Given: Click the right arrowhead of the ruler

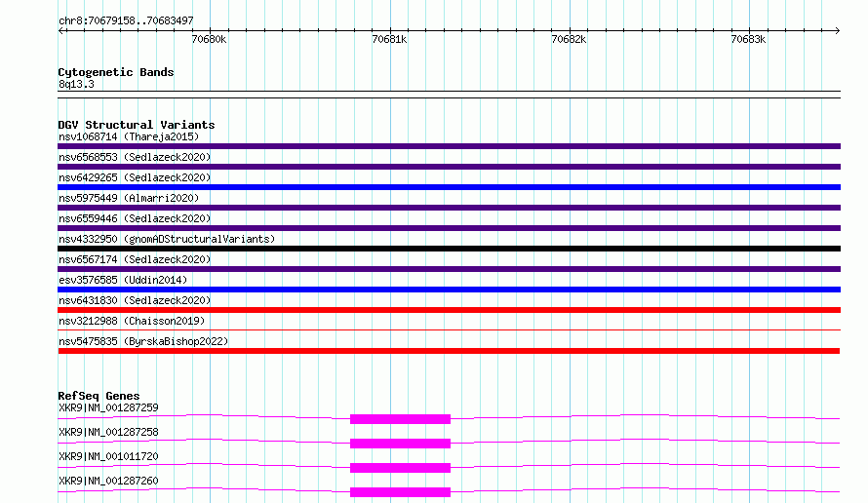Looking at the screenshot, I should click(838, 30).
